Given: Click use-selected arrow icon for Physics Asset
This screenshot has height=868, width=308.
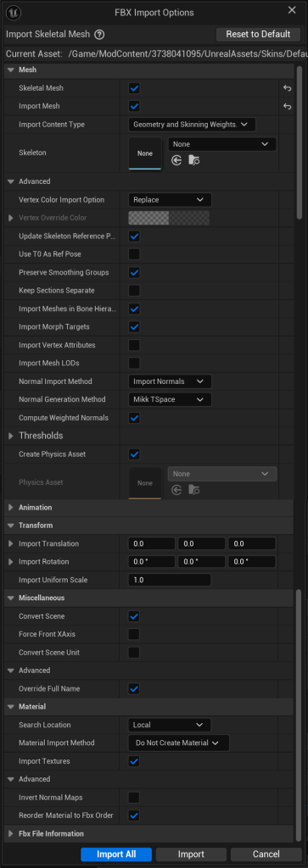Looking at the screenshot, I should tap(176, 490).
